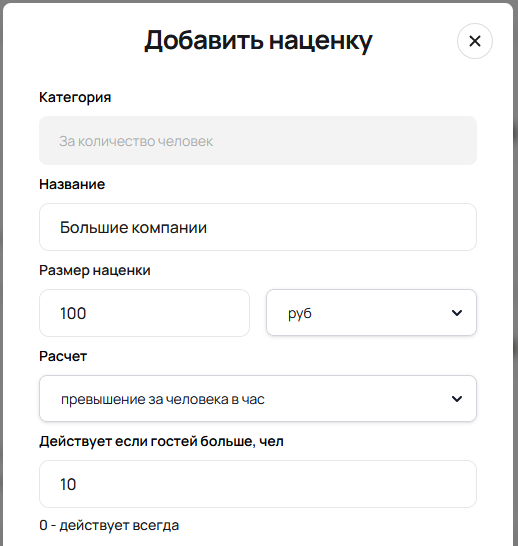
Task: Click the Добавить наценку dialog title
Action: pyautogui.click(x=258, y=41)
